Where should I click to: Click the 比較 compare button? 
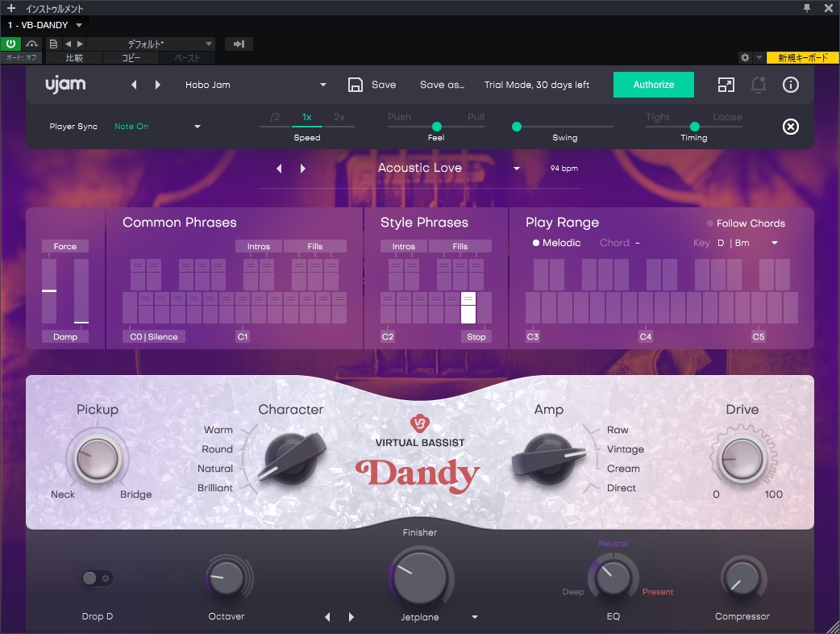pyautogui.click(x=74, y=58)
